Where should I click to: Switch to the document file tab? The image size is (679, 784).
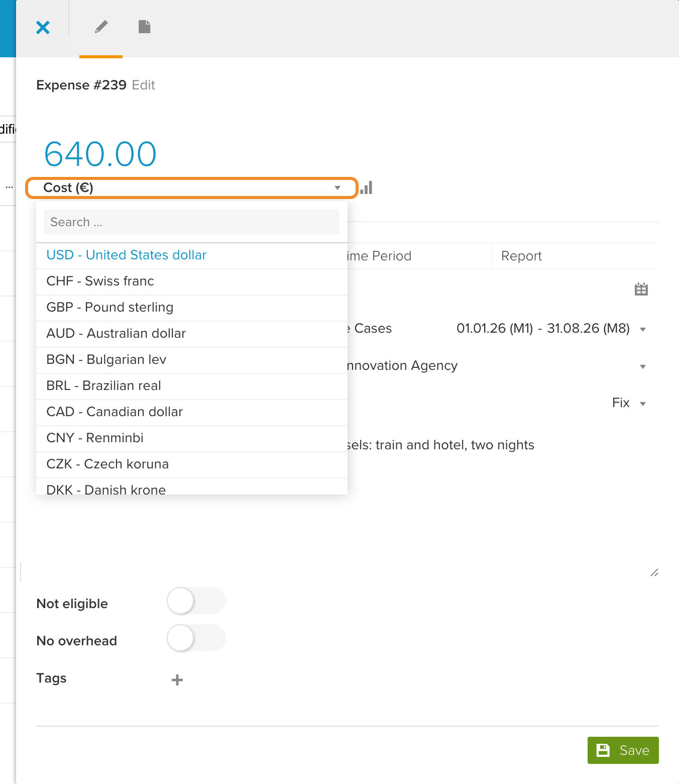[x=145, y=27]
